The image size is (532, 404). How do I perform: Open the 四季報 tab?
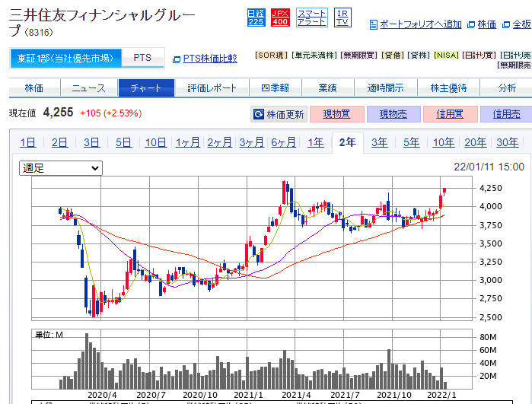click(x=276, y=87)
